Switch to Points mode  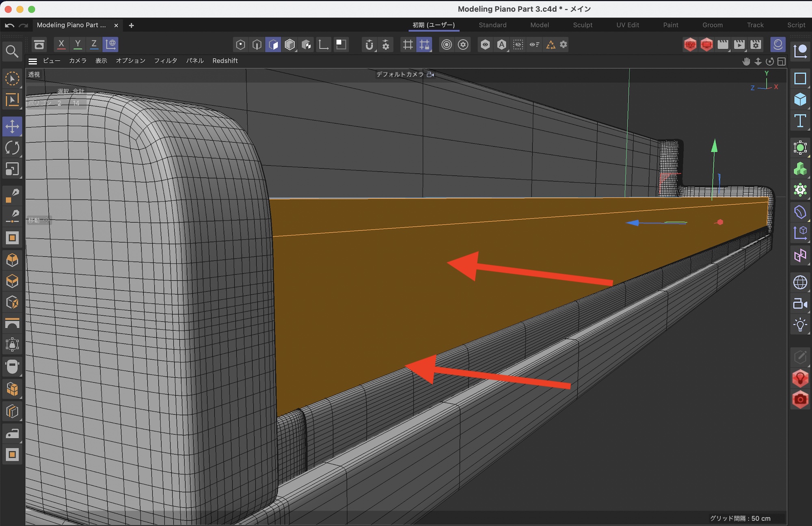(240, 44)
